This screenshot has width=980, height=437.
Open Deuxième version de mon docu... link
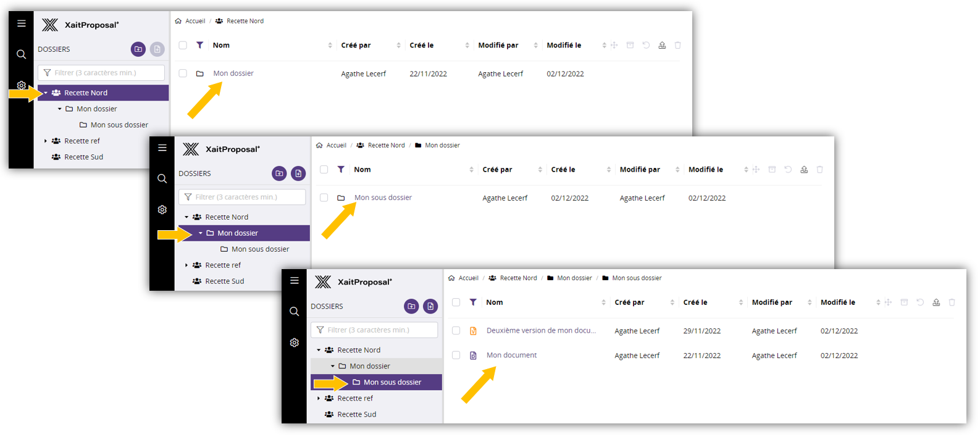click(541, 331)
